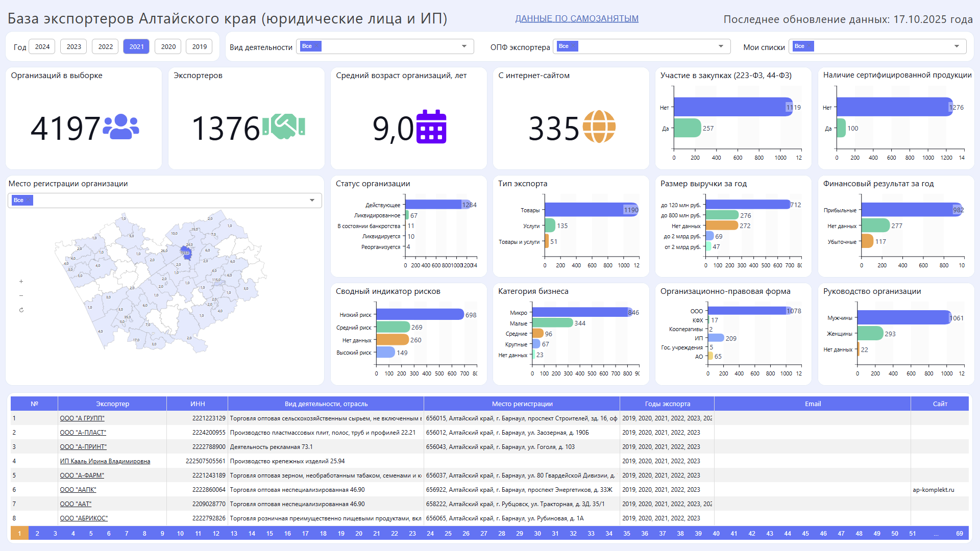Click the handshake icon beside 1376
980x551 pixels.
[x=284, y=127]
